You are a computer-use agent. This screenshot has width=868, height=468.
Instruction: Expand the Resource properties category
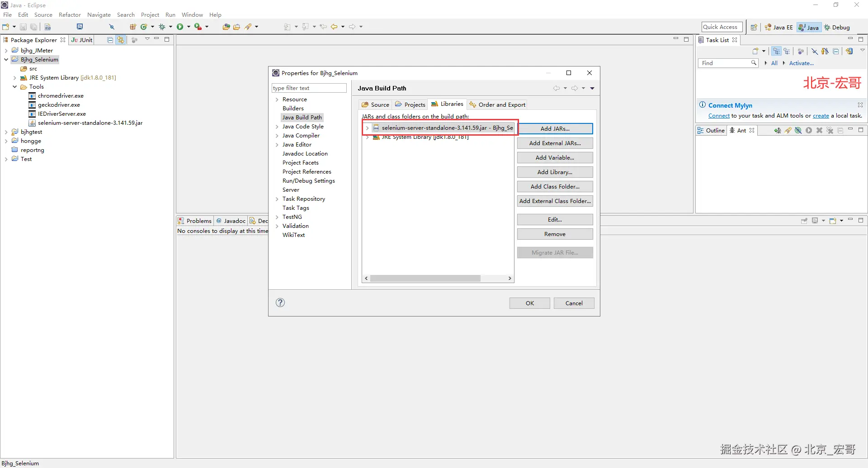click(x=277, y=99)
